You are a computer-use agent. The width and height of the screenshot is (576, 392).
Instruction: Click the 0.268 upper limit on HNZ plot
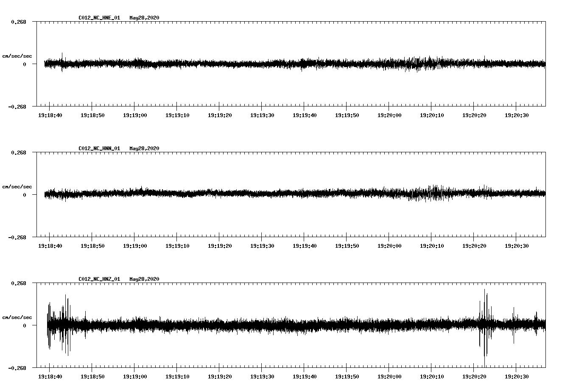pos(18,283)
